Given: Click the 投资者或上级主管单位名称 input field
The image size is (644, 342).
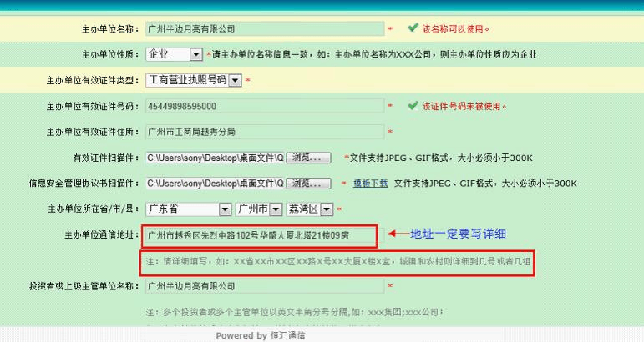Looking at the screenshot, I should [263, 287].
